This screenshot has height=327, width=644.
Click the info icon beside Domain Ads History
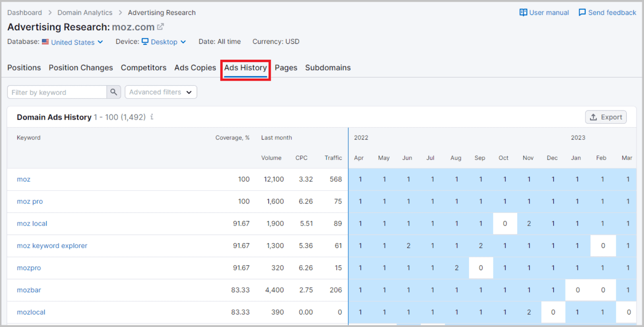152,117
